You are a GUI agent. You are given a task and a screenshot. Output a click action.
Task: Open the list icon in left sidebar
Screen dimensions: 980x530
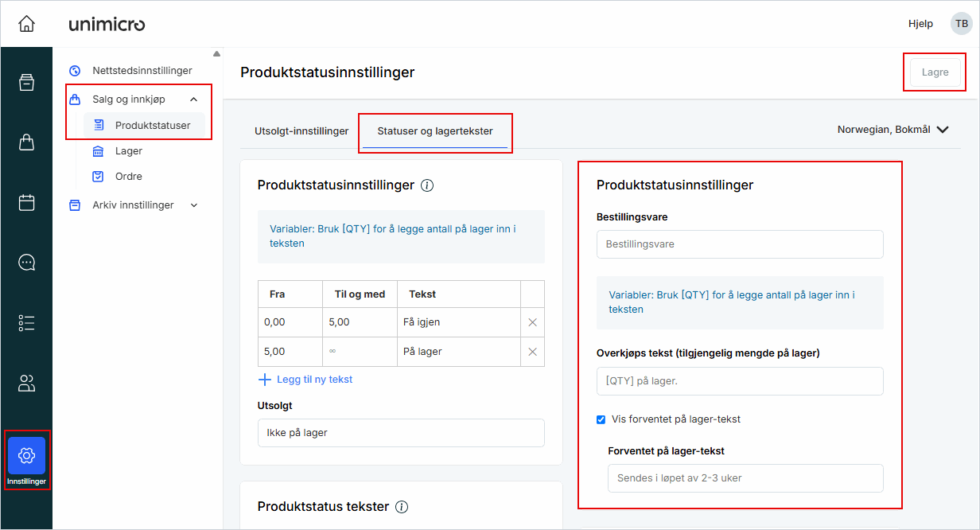(26, 322)
